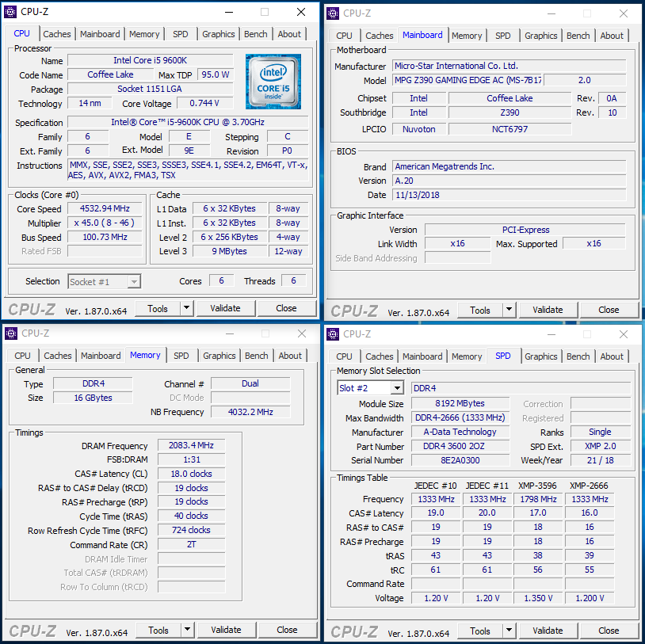
Task: Click Validate button in CPU window
Action: 225,308
